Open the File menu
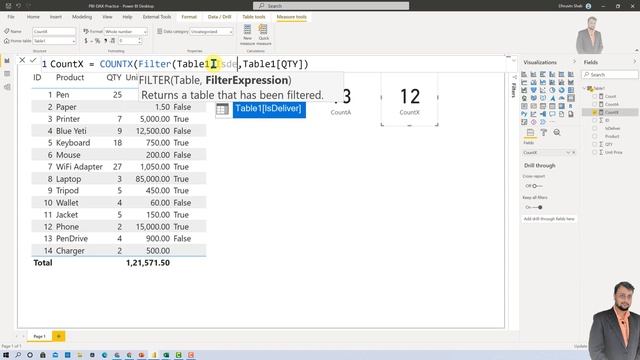 pyautogui.click(x=11, y=17)
